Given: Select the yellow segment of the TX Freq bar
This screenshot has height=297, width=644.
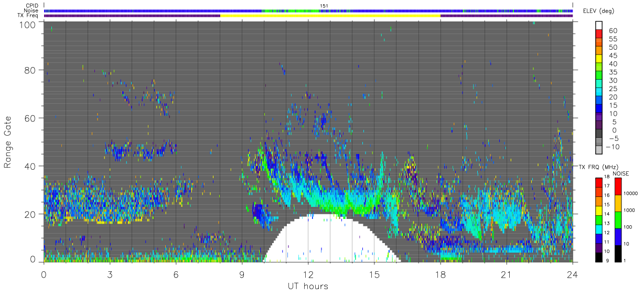Looking at the screenshot, I should [330, 16].
